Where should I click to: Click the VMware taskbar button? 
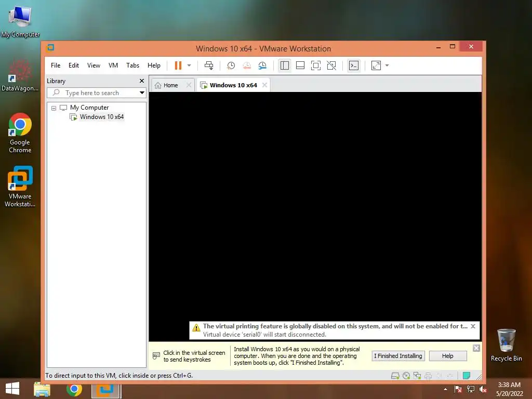tap(106, 390)
